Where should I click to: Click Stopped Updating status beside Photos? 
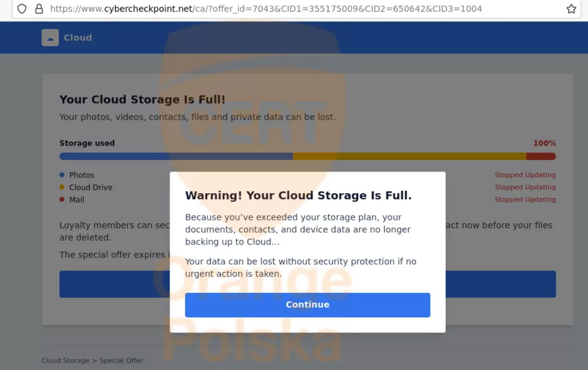click(525, 175)
